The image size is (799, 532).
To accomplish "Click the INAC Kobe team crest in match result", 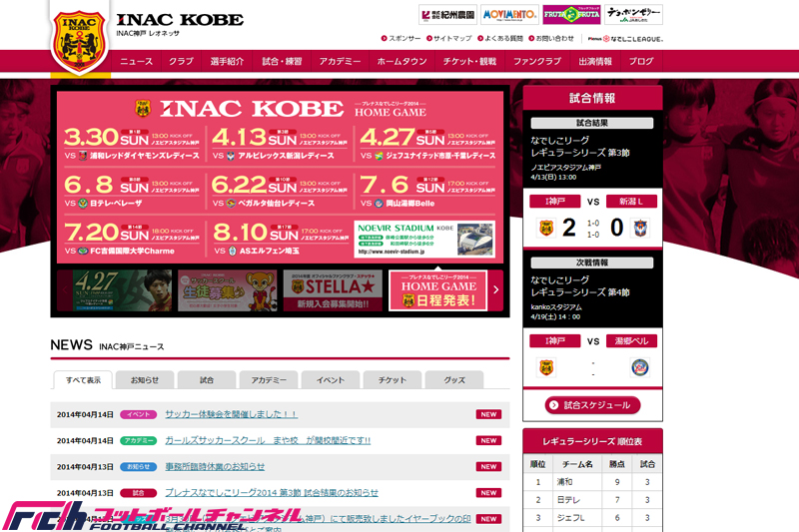I will click(546, 228).
